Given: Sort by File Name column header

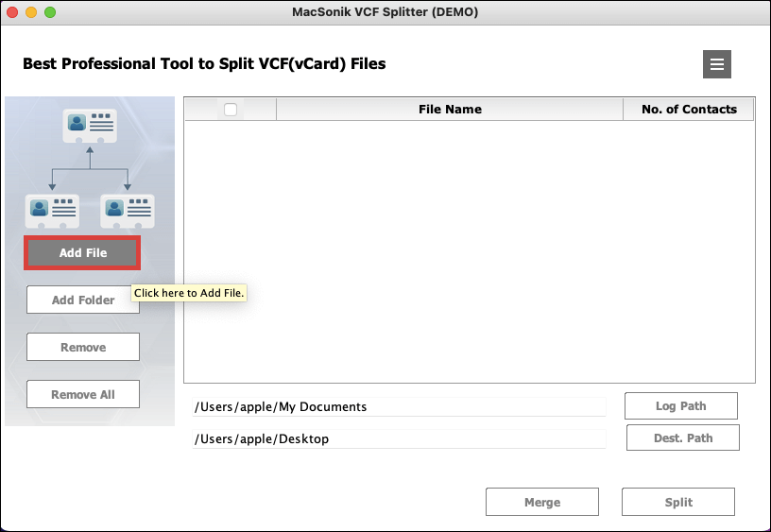Looking at the screenshot, I should [x=450, y=110].
